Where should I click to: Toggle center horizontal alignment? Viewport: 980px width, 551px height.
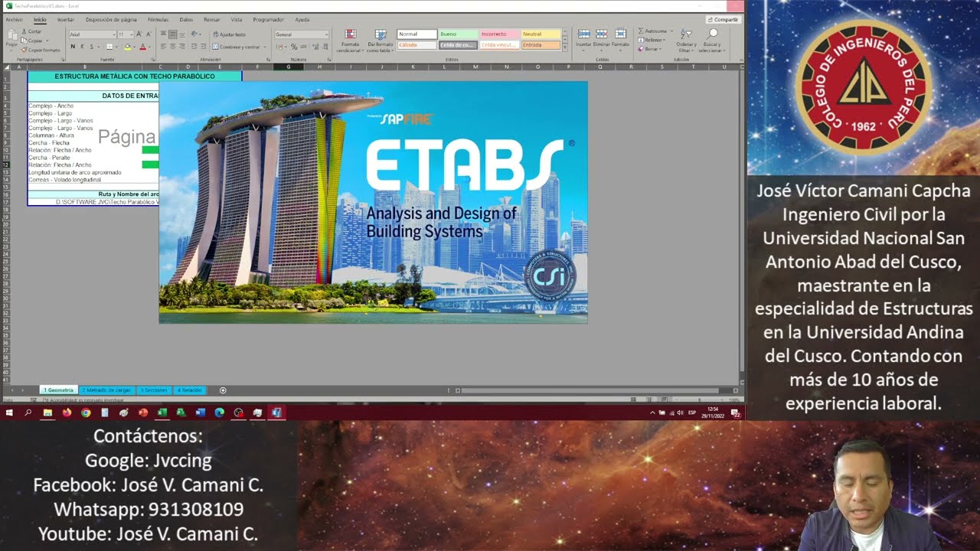pyautogui.click(x=172, y=47)
